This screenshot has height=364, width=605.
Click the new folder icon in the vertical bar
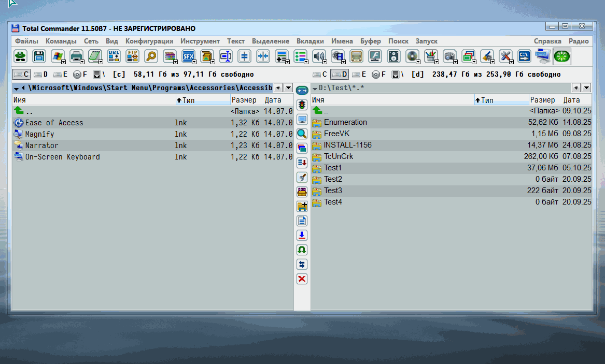pyautogui.click(x=302, y=207)
